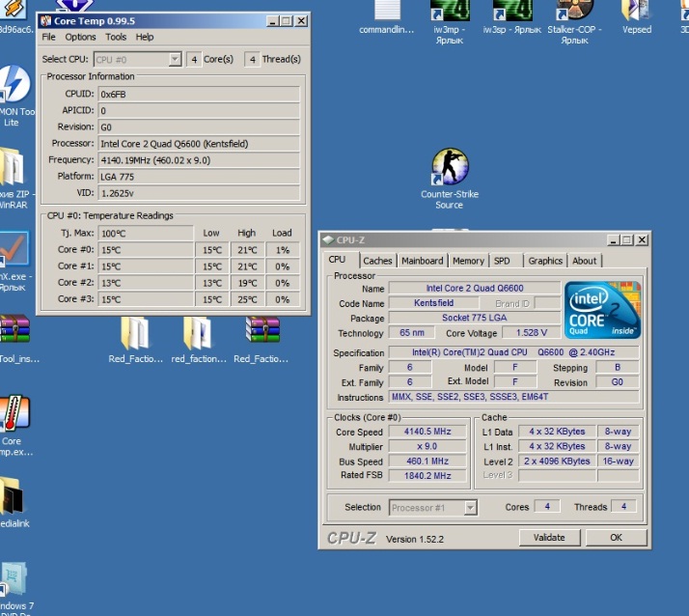Click the Platform LGA 775 field
689x616 pixels.
click(x=199, y=177)
